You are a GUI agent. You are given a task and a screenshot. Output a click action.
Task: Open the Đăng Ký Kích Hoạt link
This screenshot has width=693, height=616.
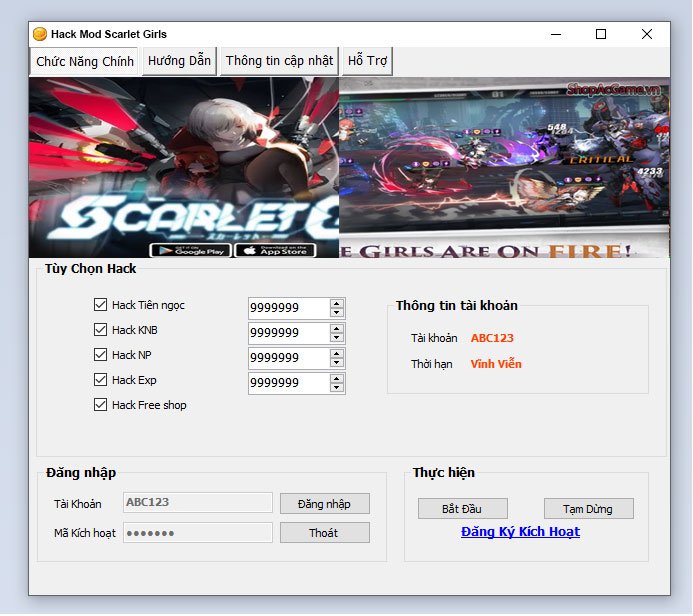coord(520,532)
